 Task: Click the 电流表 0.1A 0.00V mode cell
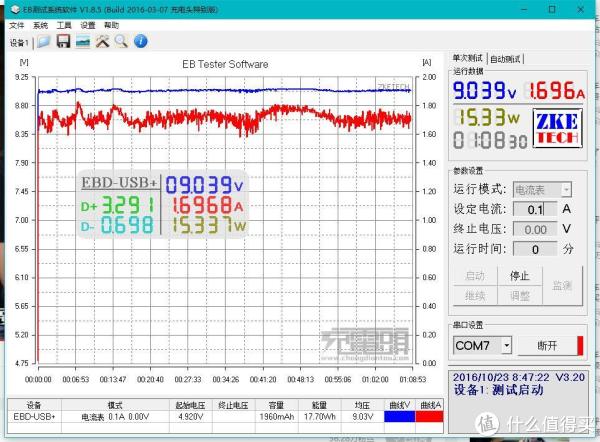pyautogui.click(x=115, y=416)
